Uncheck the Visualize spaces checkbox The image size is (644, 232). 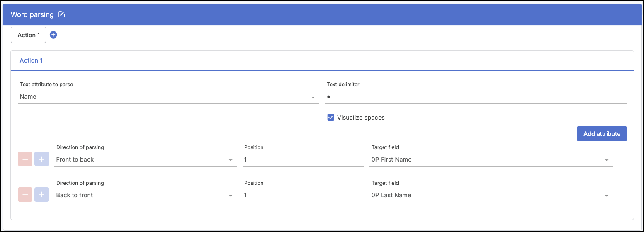tap(331, 118)
